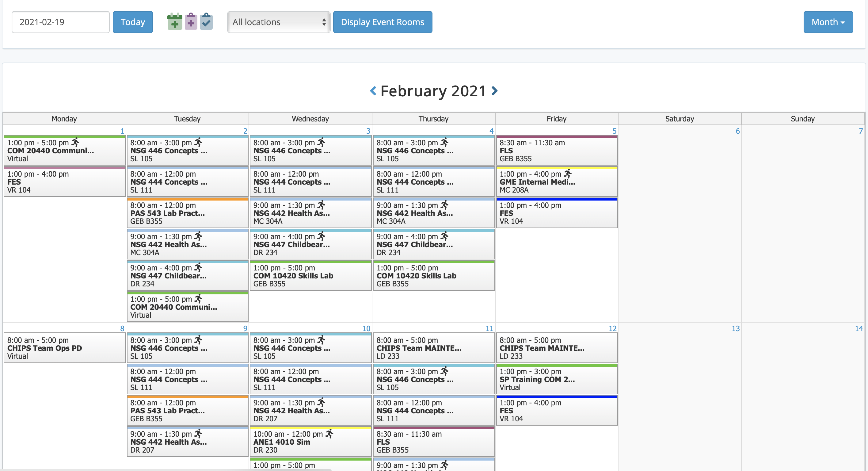Click the February 2021 heading
The image size is (868, 471).
click(x=433, y=91)
